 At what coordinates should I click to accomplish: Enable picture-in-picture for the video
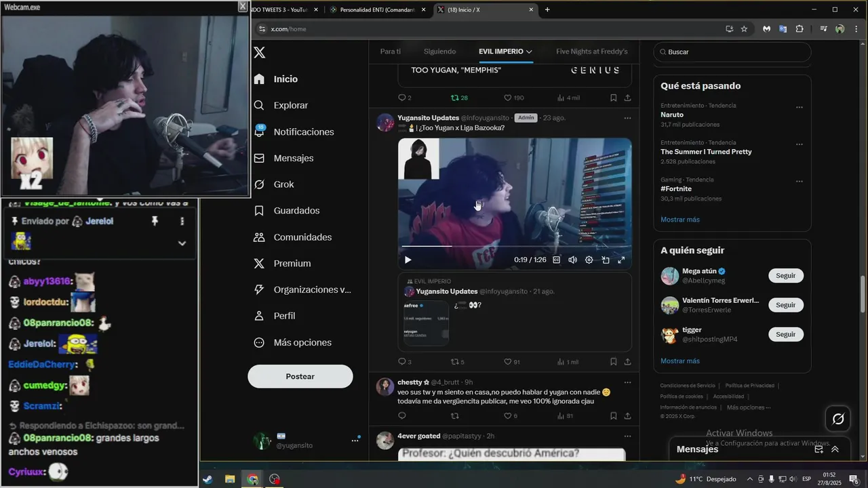click(x=606, y=260)
